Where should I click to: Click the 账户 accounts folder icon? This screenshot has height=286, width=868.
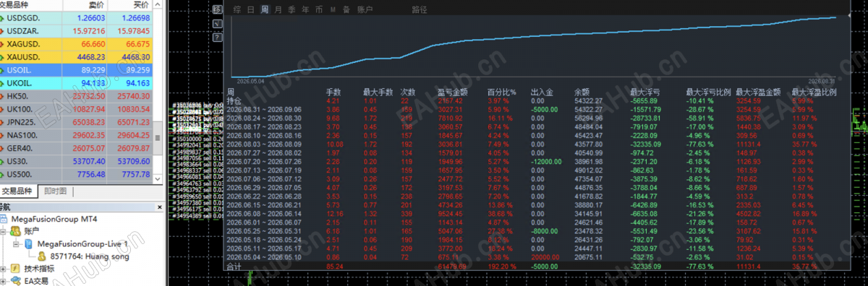point(16,232)
